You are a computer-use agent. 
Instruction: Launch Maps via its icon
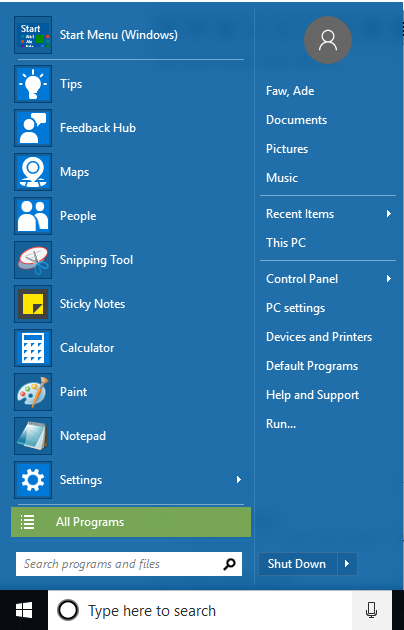(33, 172)
